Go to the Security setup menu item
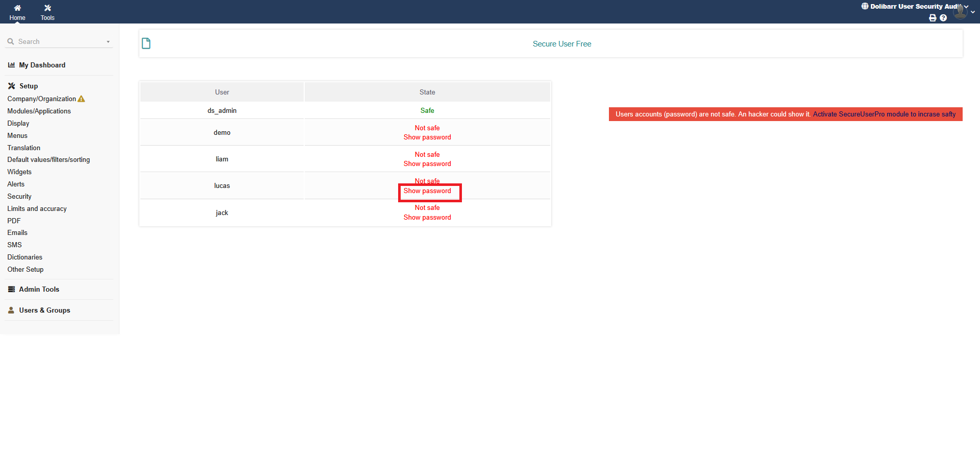 pyautogui.click(x=19, y=196)
